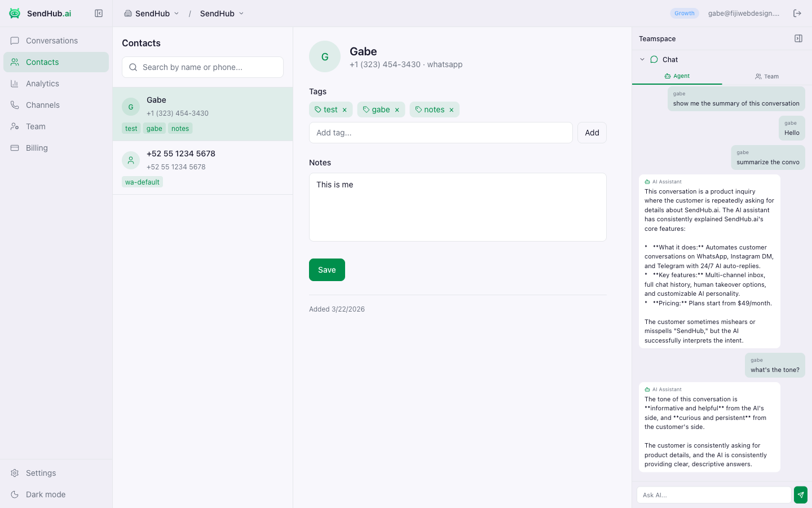Collapse the left sidebar with the panel icon
This screenshot has width=812, height=508.
coord(99,14)
